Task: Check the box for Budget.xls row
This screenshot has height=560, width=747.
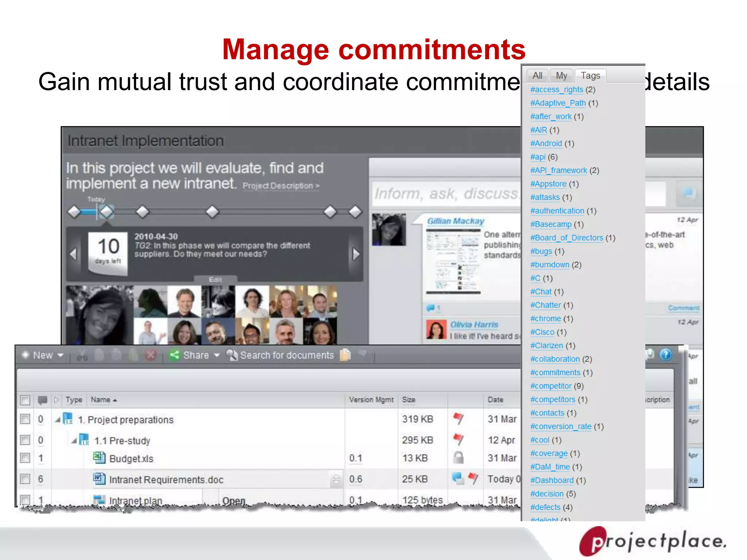Action: (x=25, y=458)
